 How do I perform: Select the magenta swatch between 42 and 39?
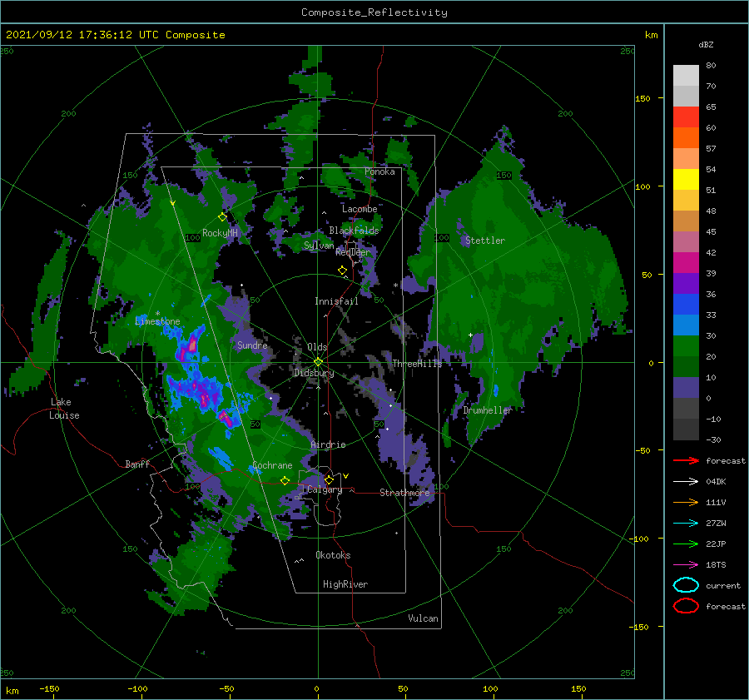[686, 262]
